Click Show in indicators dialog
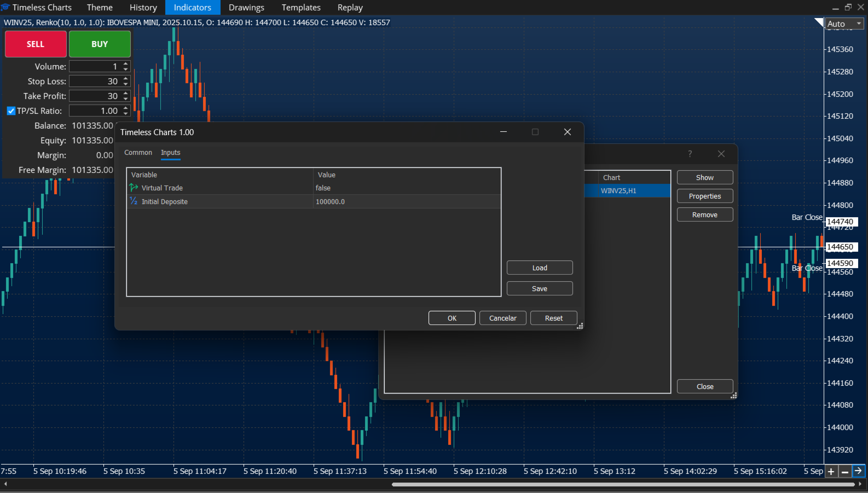Screen dimensions: 868x493 [705, 177]
